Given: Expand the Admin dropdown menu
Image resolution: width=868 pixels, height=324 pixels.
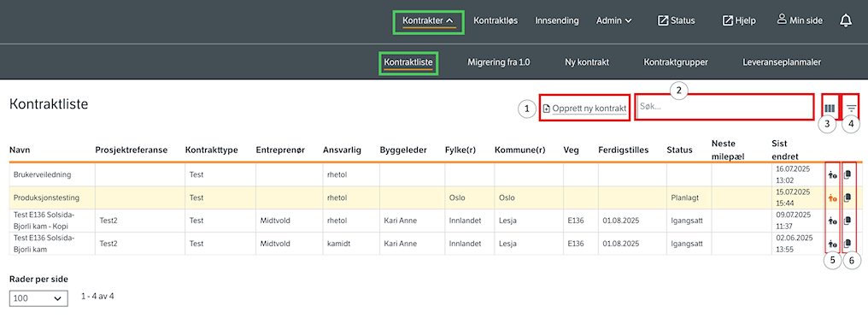Looking at the screenshot, I should [614, 21].
